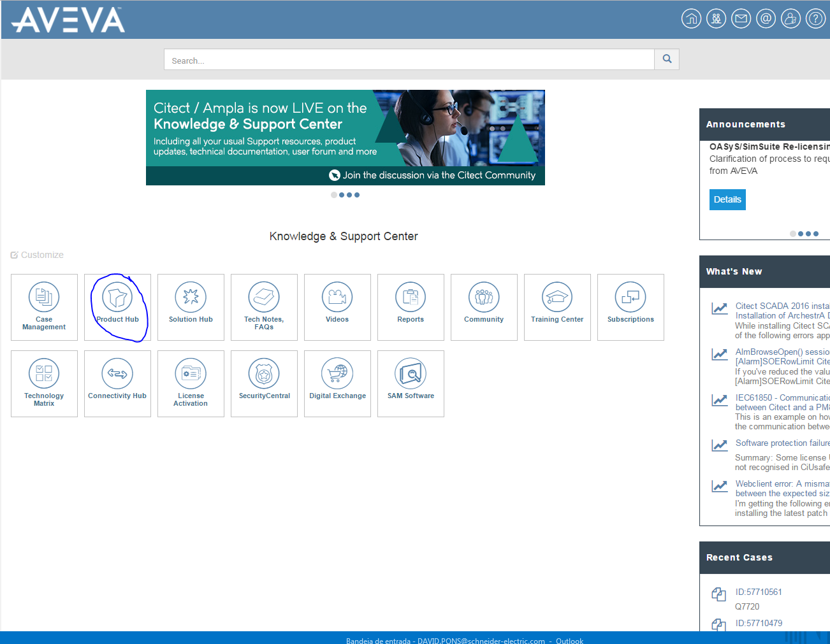Open recent case ID:57710561
Image resolution: width=830 pixels, height=644 pixels.
[759, 592]
